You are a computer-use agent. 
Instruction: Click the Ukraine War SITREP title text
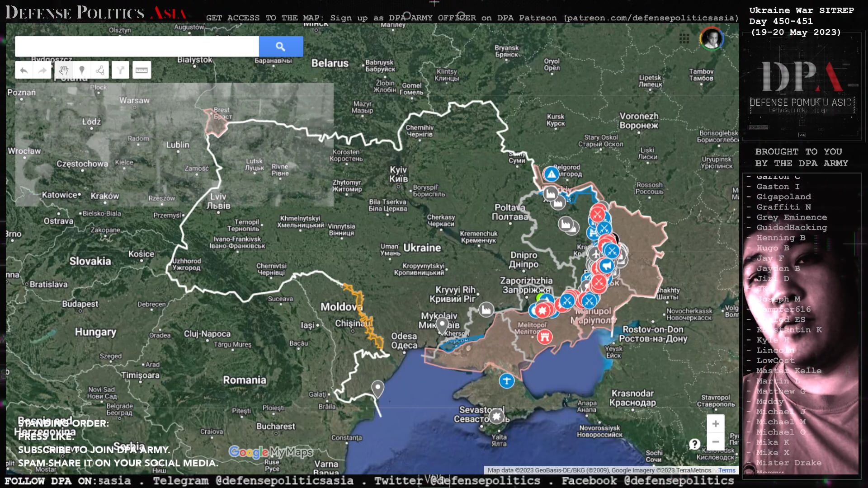[x=801, y=10]
